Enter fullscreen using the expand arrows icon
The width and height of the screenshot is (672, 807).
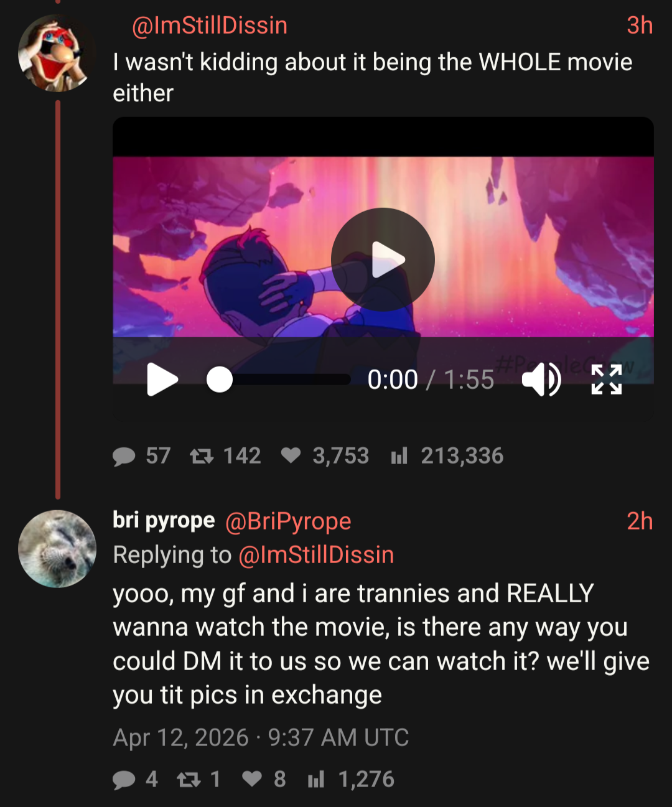point(607,380)
